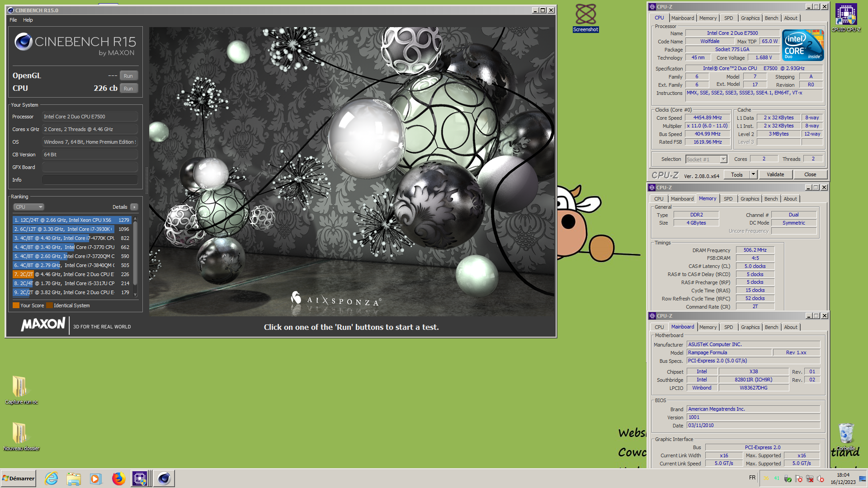Run the OpenGL benchmark test
Viewport: 868px width, 488px height.
pyautogui.click(x=128, y=76)
